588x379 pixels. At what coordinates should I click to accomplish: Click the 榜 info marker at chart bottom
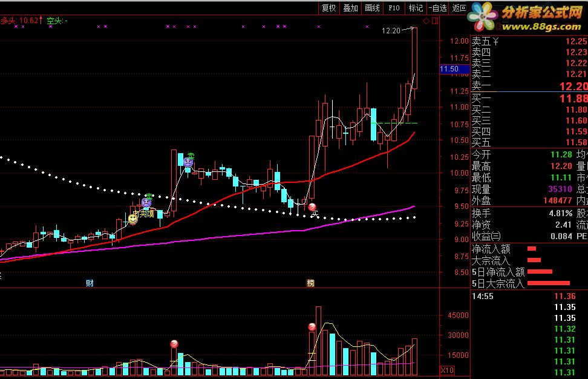point(310,283)
